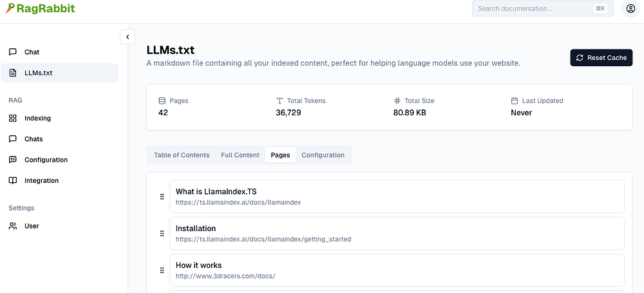Click the Last Updated calendar icon
The height and width of the screenshot is (293, 644).
coord(514,100)
